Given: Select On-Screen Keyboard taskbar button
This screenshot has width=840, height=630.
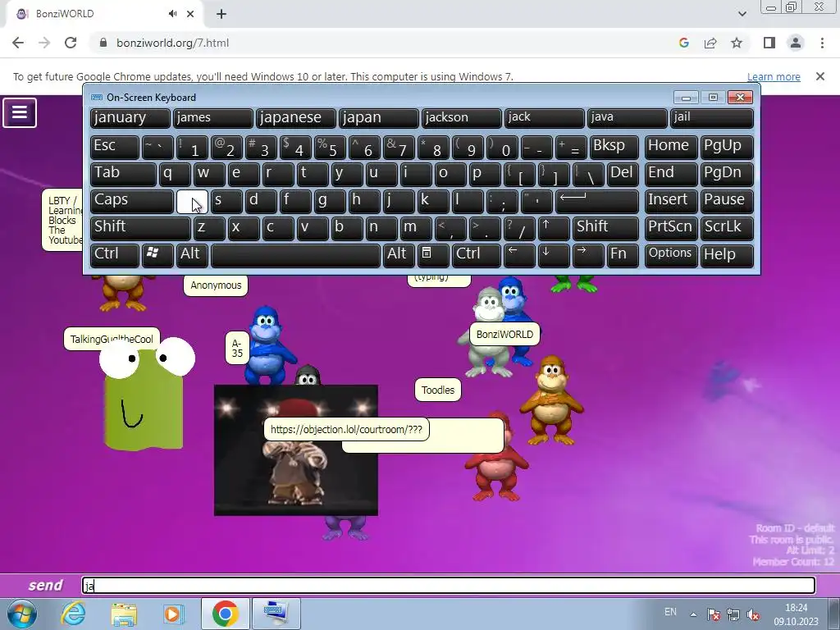Looking at the screenshot, I should click(276, 614).
